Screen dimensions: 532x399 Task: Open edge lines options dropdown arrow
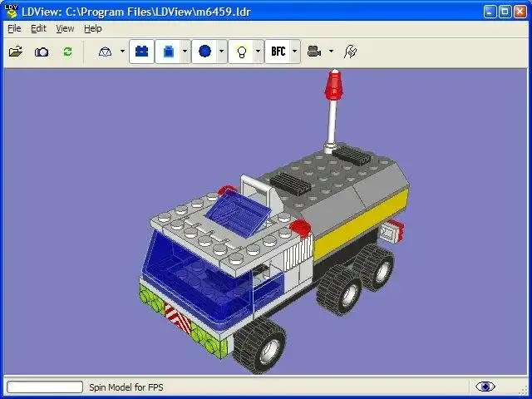click(x=185, y=52)
